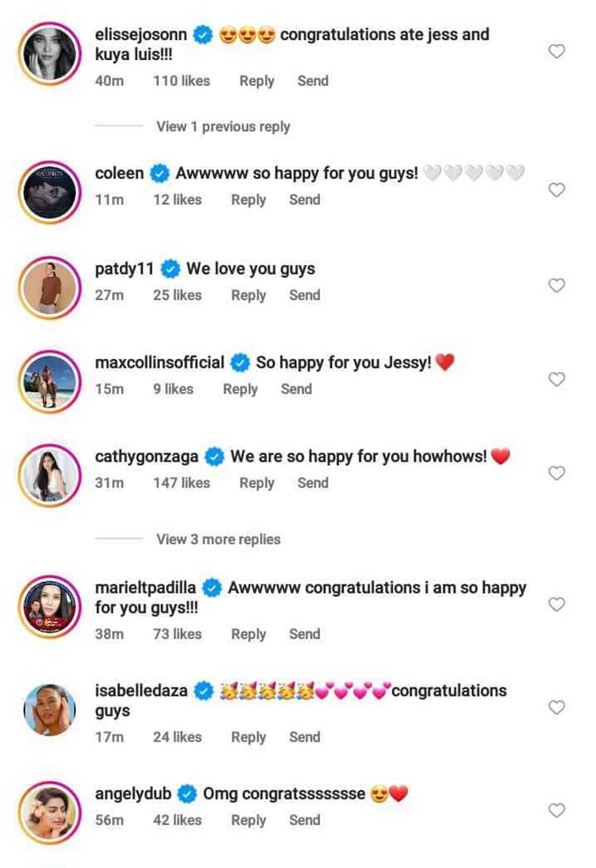Open elissejosonn's profile picture
The width and height of the screenshot is (596, 868).
click(50, 54)
